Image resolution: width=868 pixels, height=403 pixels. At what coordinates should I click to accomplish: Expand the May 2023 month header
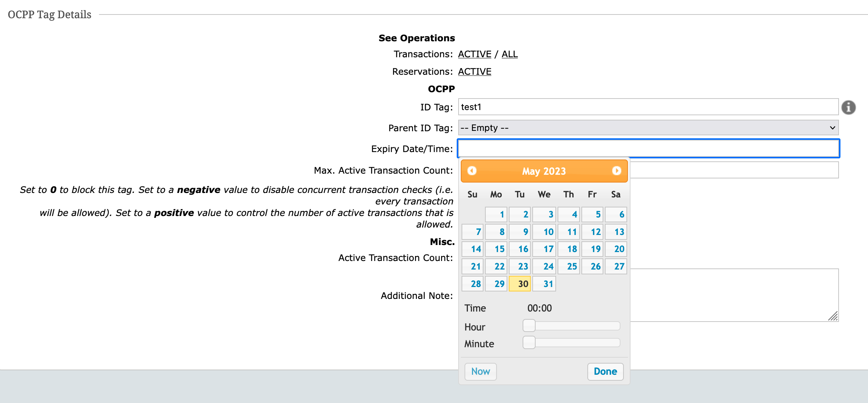(x=544, y=171)
